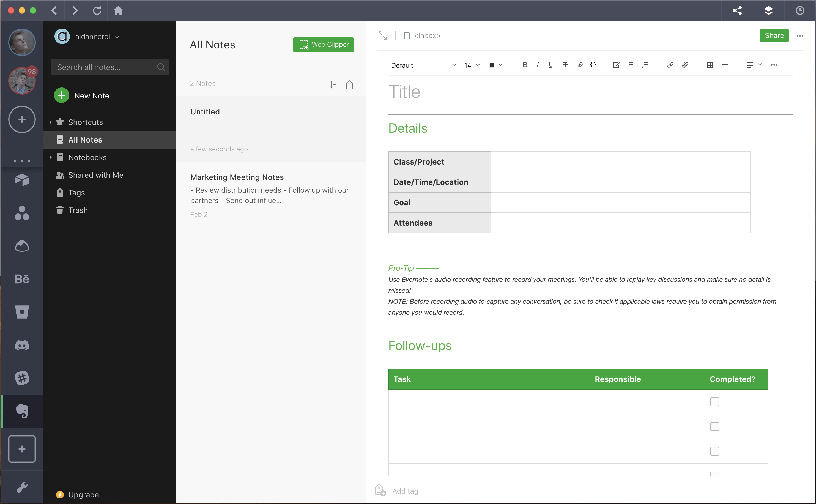Click the Bold formatting icon

tap(525, 65)
